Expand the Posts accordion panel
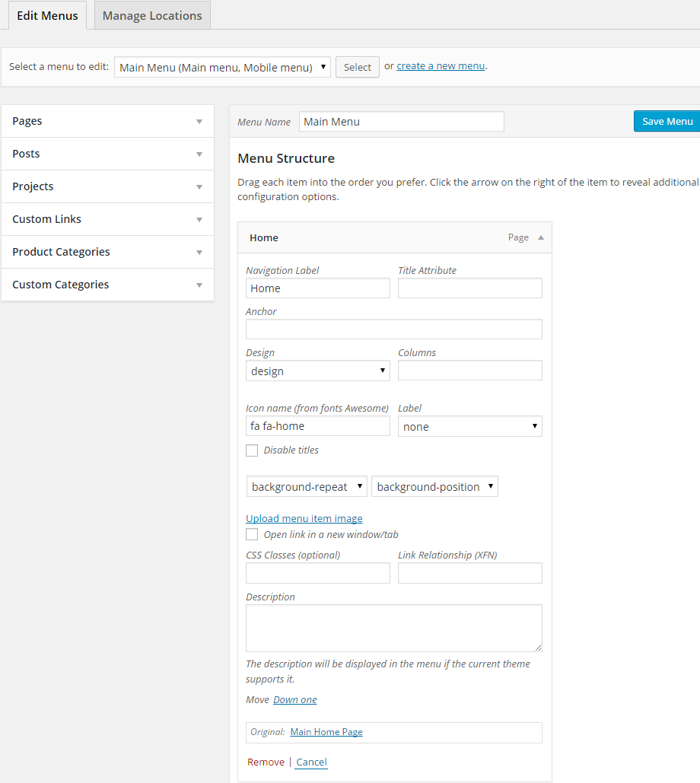700x783 pixels. click(x=107, y=154)
